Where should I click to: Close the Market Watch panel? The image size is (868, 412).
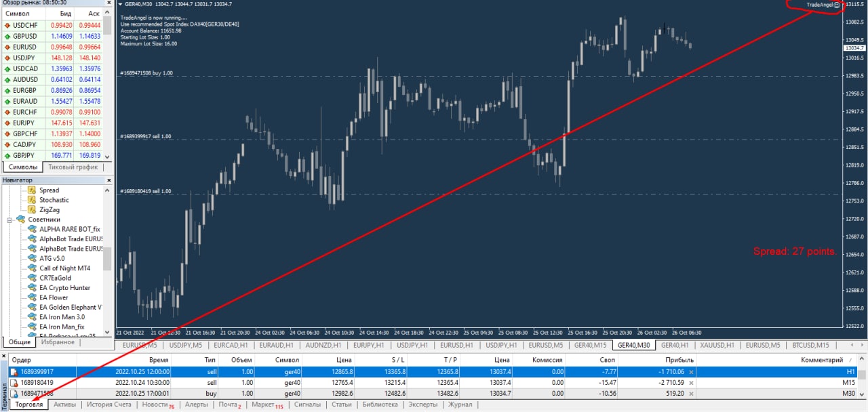[110, 3]
